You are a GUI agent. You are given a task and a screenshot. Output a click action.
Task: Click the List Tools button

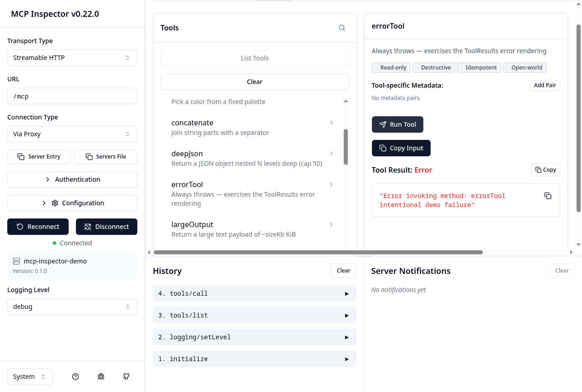pos(255,58)
